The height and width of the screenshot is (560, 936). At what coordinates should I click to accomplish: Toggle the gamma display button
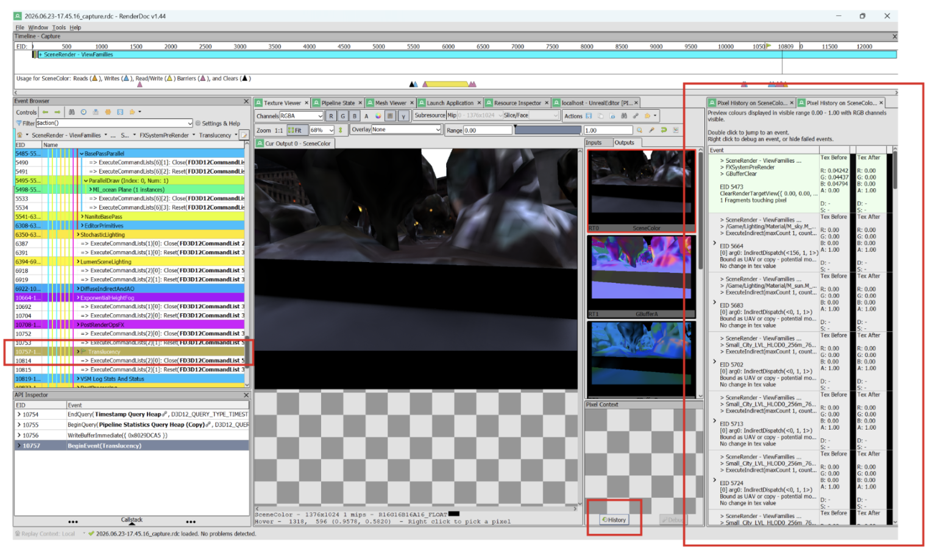point(403,116)
